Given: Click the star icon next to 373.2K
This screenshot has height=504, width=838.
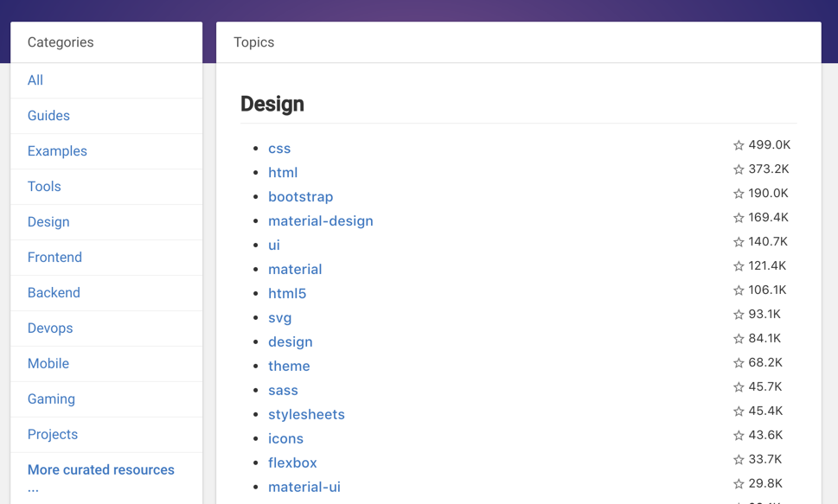Looking at the screenshot, I should pos(739,169).
